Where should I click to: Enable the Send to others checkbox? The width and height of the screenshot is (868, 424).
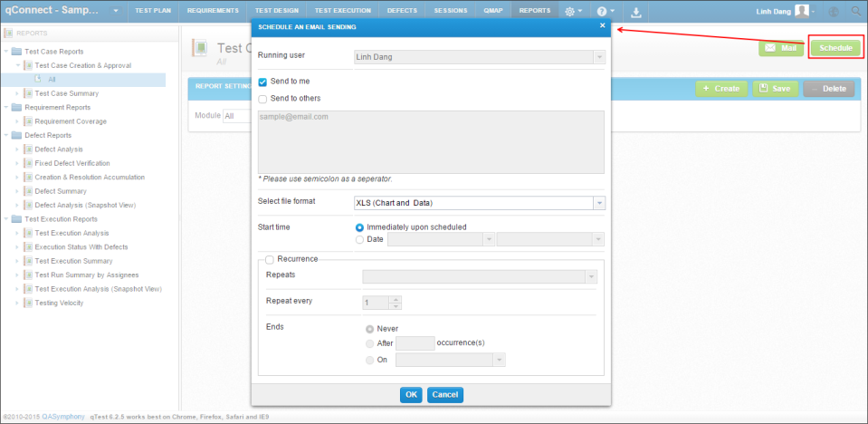tap(262, 98)
